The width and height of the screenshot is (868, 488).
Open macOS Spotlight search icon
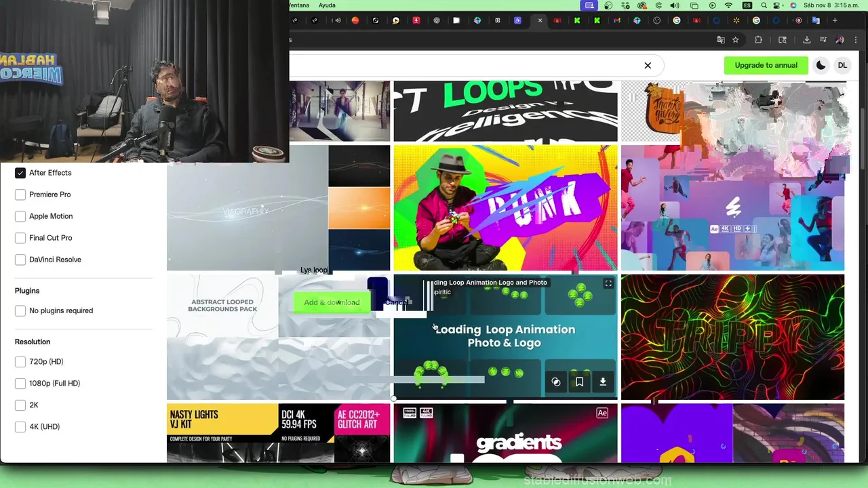[764, 5]
